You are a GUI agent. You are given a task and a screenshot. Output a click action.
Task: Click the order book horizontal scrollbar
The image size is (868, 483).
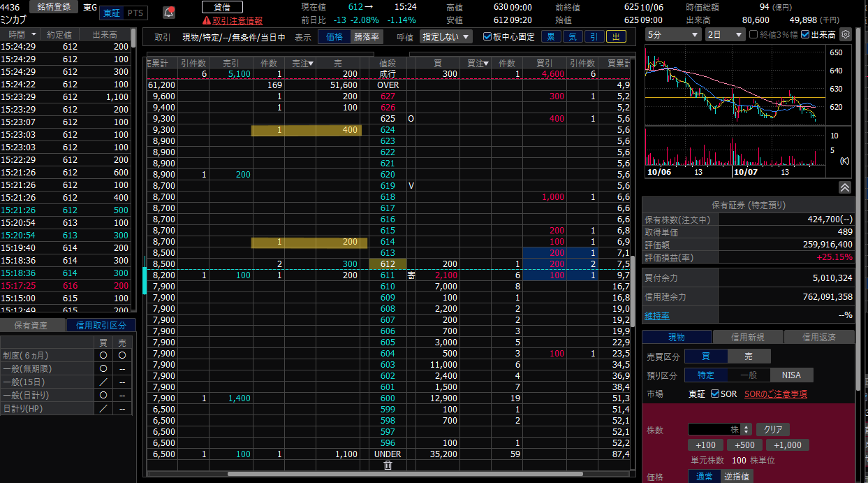click(405, 474)
